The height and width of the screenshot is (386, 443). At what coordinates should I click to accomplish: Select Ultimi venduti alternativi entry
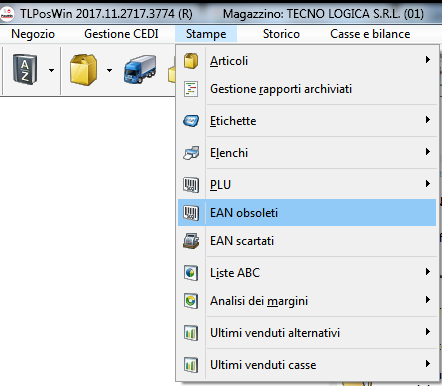tap(307, 333)
